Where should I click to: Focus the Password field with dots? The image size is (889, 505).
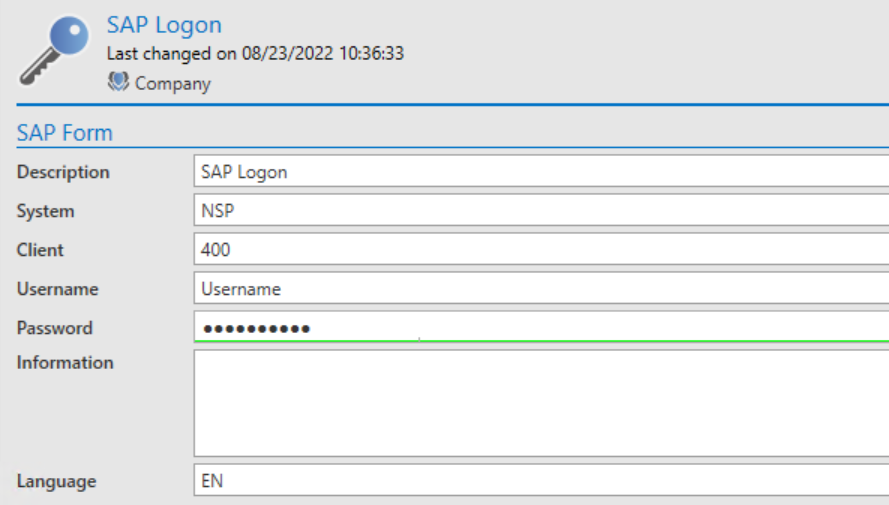coord(541,327)
